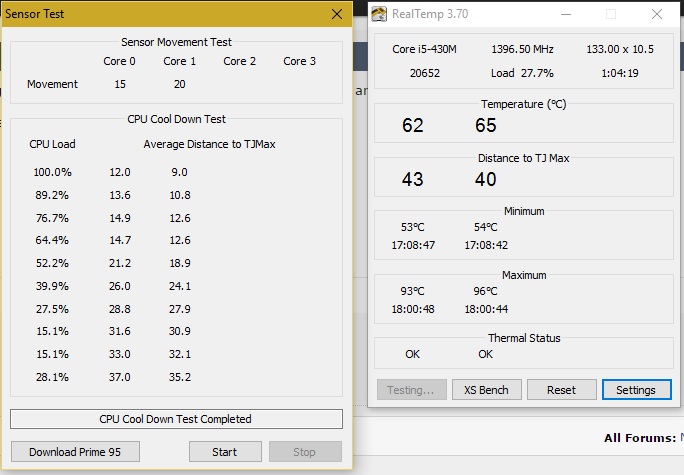This screenshot has height=475, width=684.
Task: Click the 40 distance to TJ Max value
Action: tap(486, 179)
